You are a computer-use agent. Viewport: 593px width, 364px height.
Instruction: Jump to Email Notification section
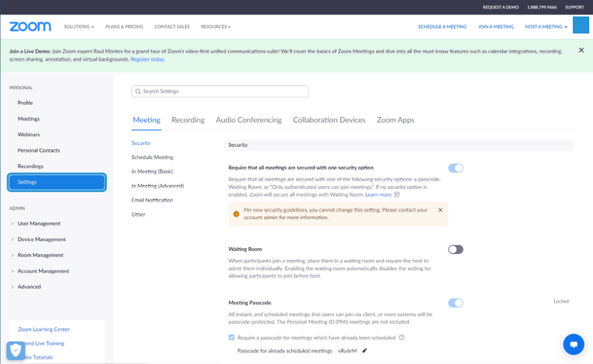point(152,200)
